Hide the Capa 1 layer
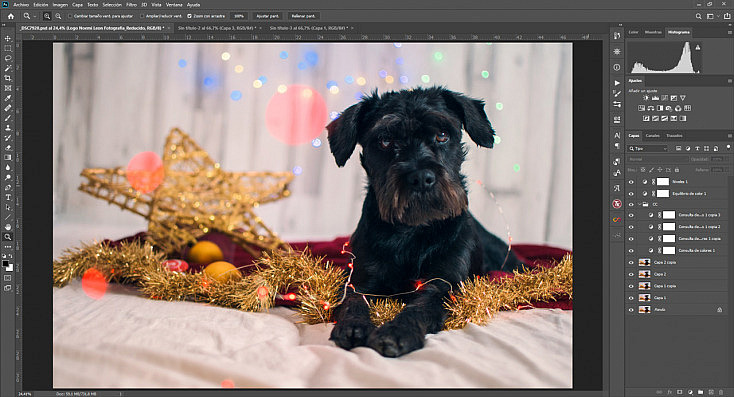Viewport: 734px width, 397px height. click(631, 298)
